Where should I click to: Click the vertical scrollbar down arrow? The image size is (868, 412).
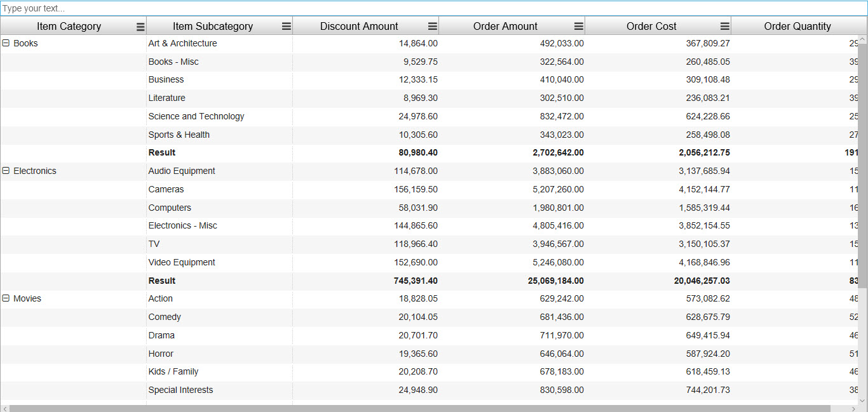click(862, 401)
